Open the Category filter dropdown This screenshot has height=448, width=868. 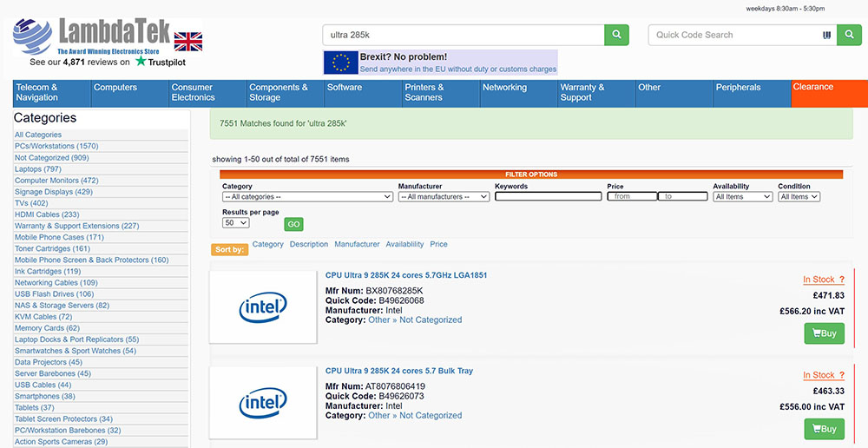tap(307, 197)
